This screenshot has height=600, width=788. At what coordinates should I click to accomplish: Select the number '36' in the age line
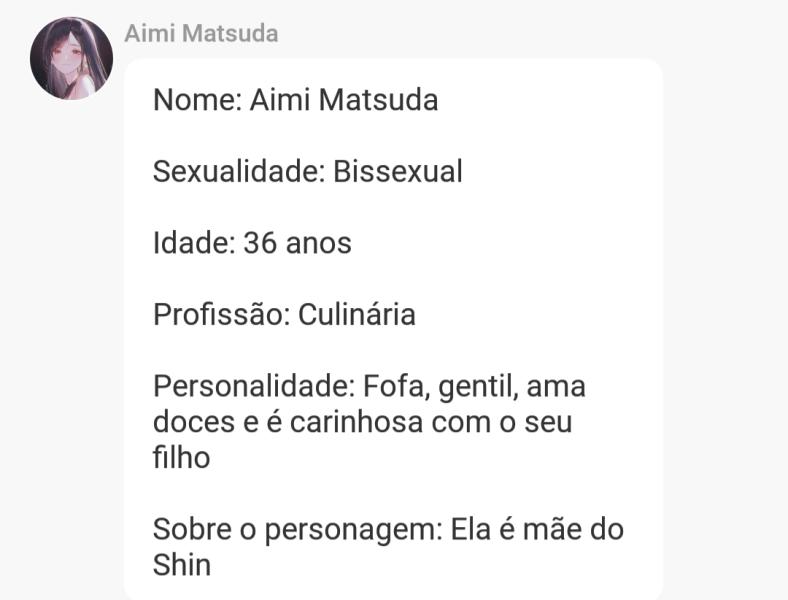[x=260, y=243]
